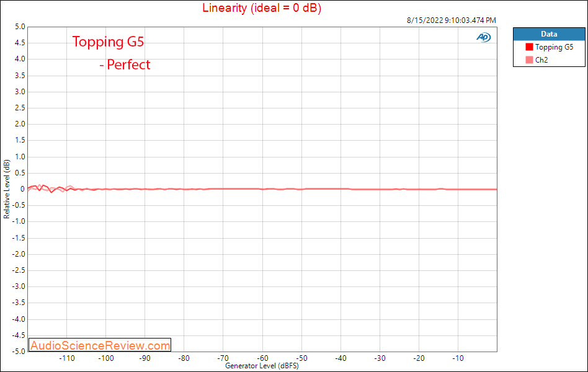Click the -3.5 y-axis tick label
This screenshot has width=588, height=372.
[x=19, y=303]
